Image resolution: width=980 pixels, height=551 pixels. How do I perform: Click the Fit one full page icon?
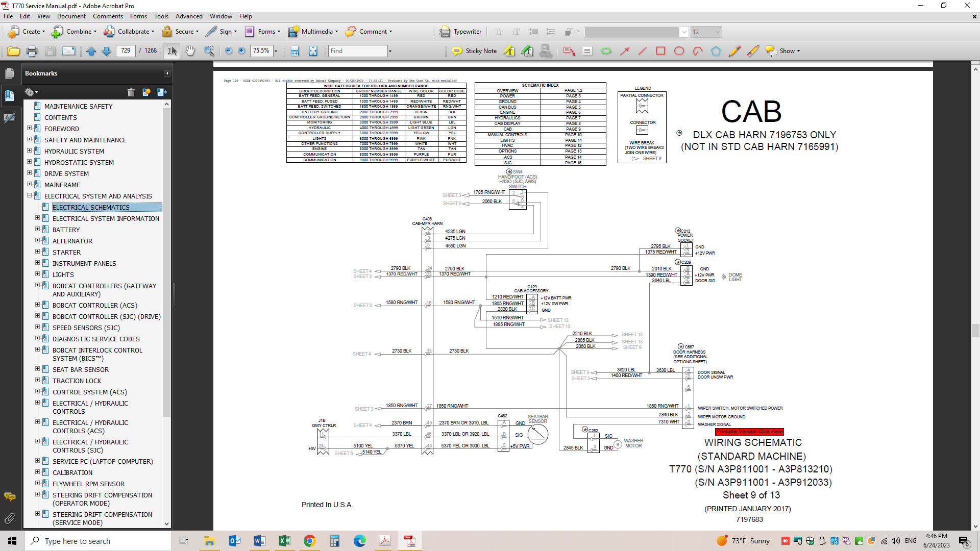[313, 51]
